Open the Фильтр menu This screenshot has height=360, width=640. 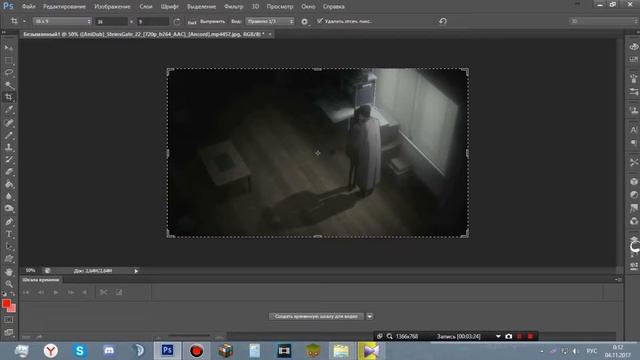234,7
